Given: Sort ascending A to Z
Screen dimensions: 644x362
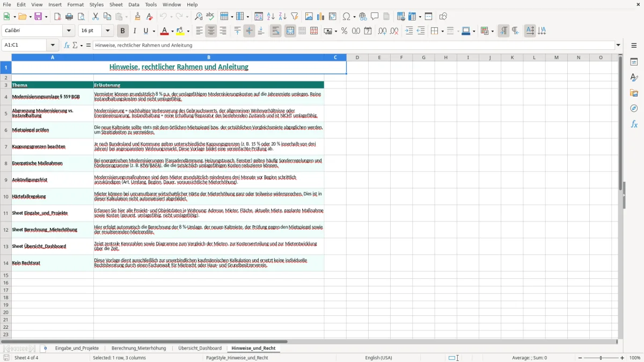Looking at the screenshot, I should point(271,17).
